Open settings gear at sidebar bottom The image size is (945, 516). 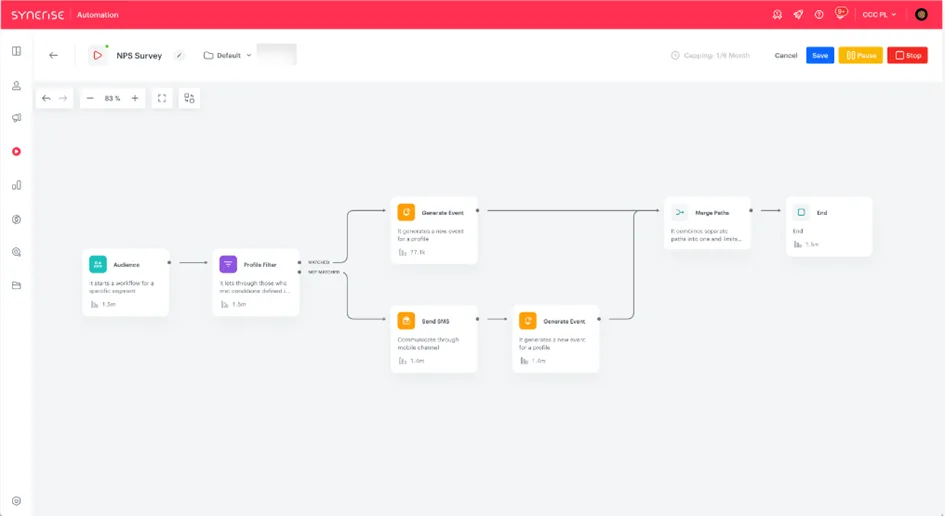click(16, 501)
